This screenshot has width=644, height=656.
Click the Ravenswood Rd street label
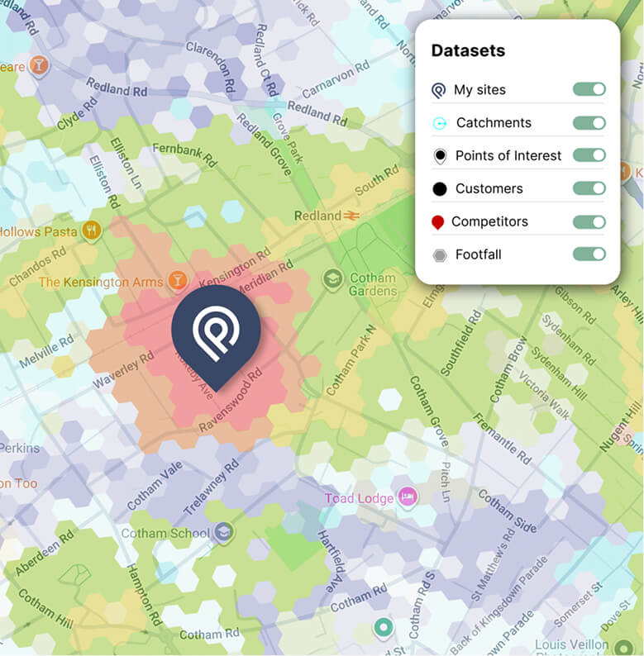click(230, 400)
